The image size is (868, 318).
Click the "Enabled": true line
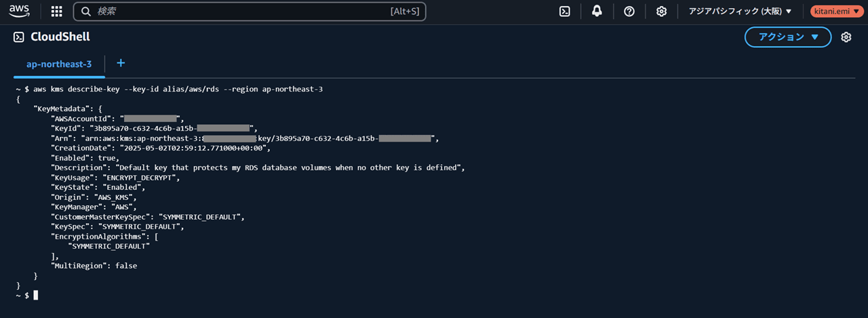pos(85,158)
